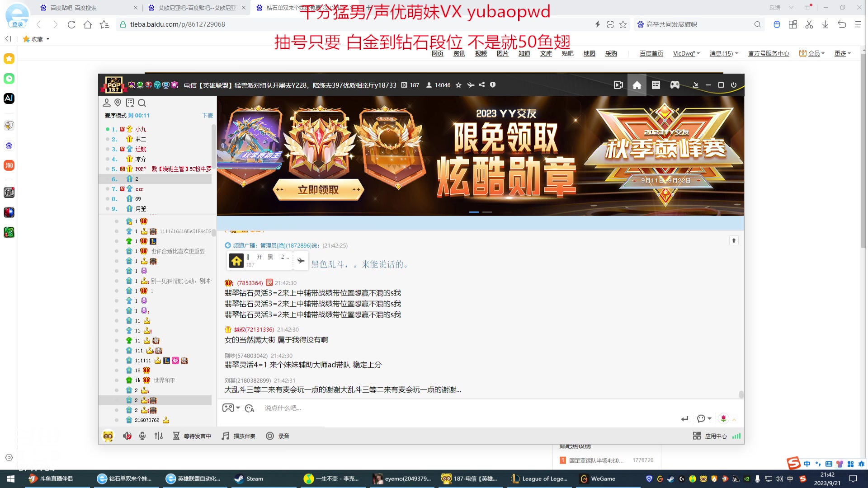Click the video playback icon in header
868x488 pixels.
click(618, 85)
